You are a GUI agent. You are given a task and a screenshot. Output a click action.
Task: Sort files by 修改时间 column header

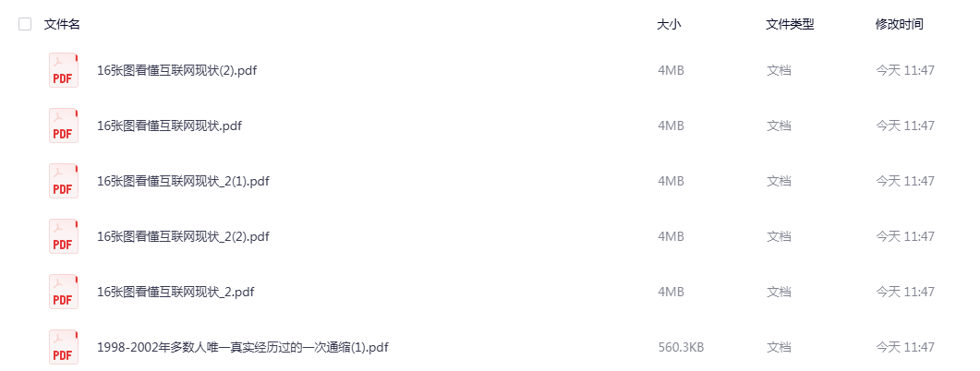pos(900,24)
